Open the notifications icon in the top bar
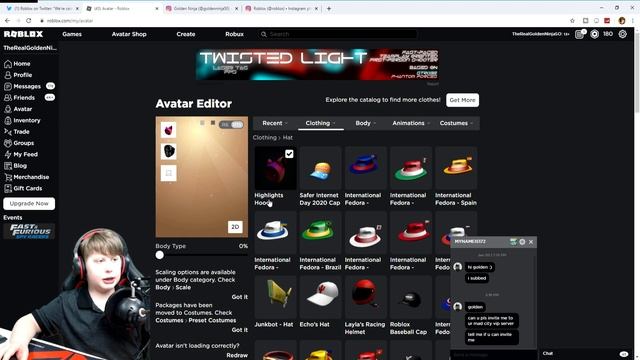The height and width of the screenshot is (360, 640). tap(580, 34)
